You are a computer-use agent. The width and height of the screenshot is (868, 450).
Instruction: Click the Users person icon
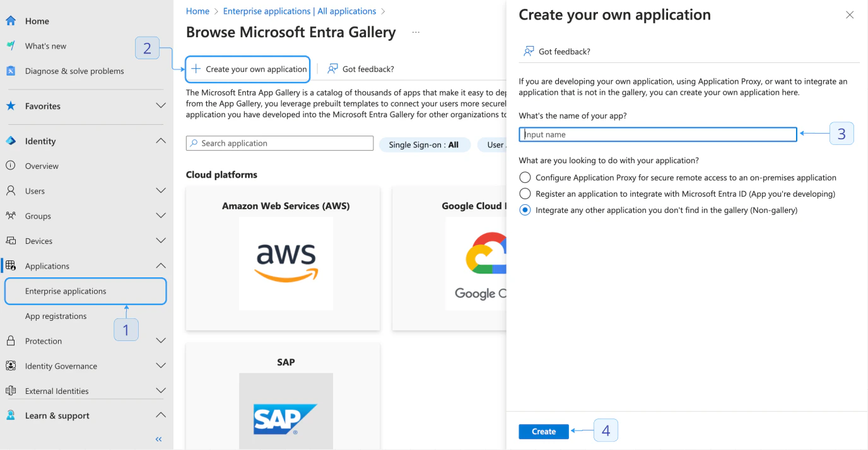click(x=11, y=190)
